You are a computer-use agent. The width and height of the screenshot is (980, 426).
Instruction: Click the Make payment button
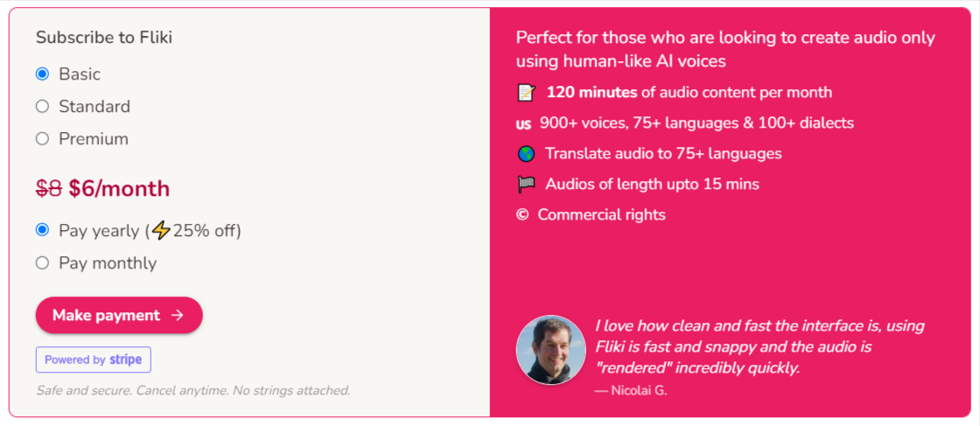click(x=119, y=315)
